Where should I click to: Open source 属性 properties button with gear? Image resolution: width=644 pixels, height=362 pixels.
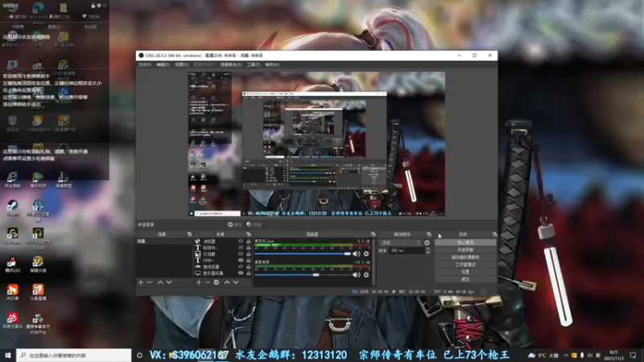click(x=235, y=224)
